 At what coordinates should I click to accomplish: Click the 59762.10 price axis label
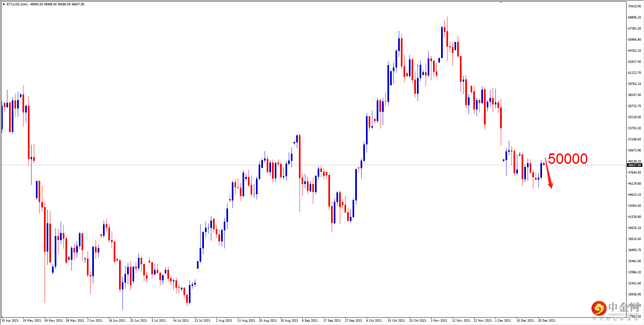point(635,84)
